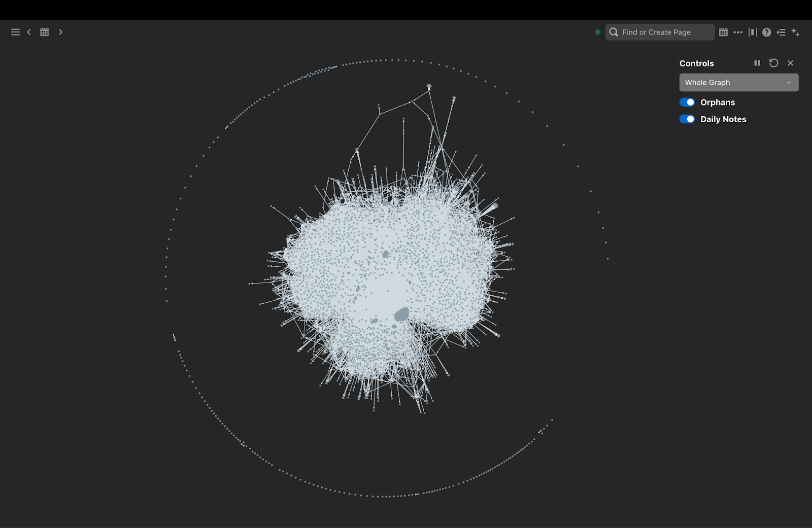The height and width of the screenshot is (528, 812).
Task: Click the search magnifier icon
Action: [614, 32]
